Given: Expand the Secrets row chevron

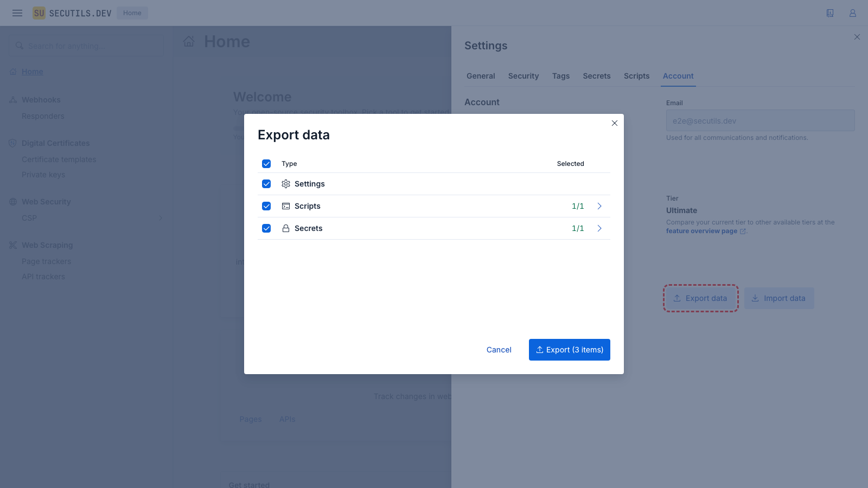Looking at the screenshot, I should point(599,228).
